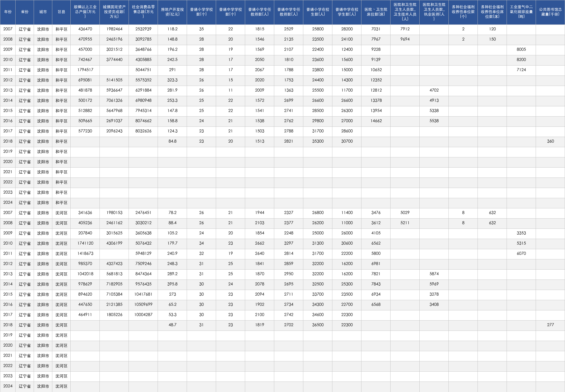Click cell showing 1794517
The image size is (565, 392).
[x=85, y=70]
